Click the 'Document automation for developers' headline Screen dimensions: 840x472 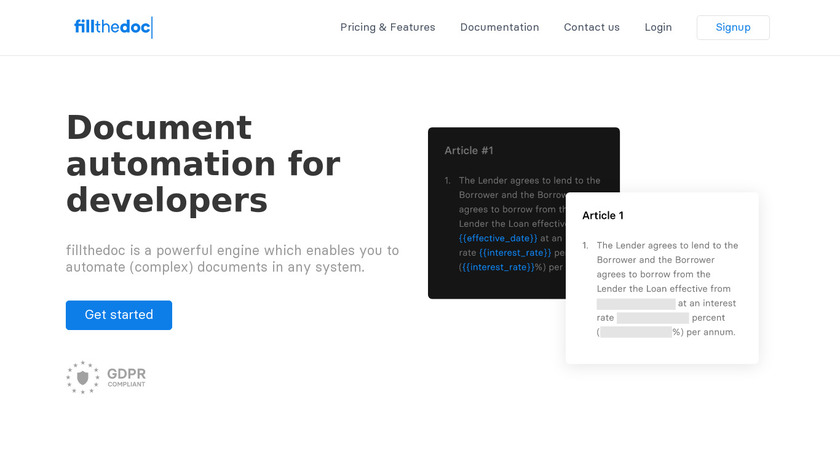click(x=204, y=164)
